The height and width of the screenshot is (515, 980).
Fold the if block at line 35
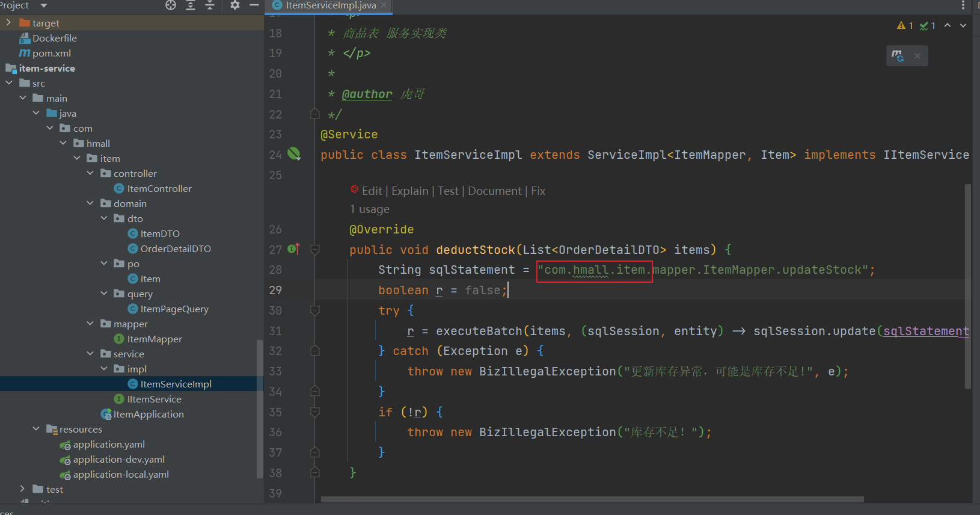point(314,412)
